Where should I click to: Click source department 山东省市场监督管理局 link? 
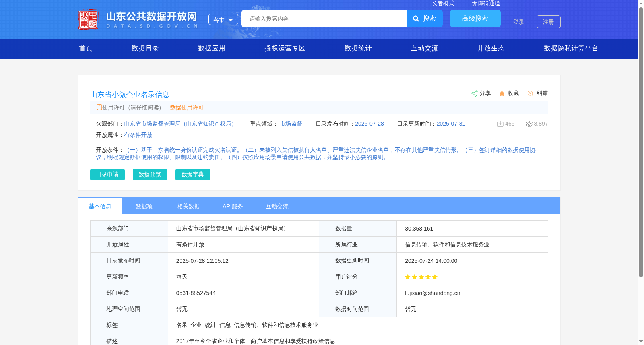(180, 124)
